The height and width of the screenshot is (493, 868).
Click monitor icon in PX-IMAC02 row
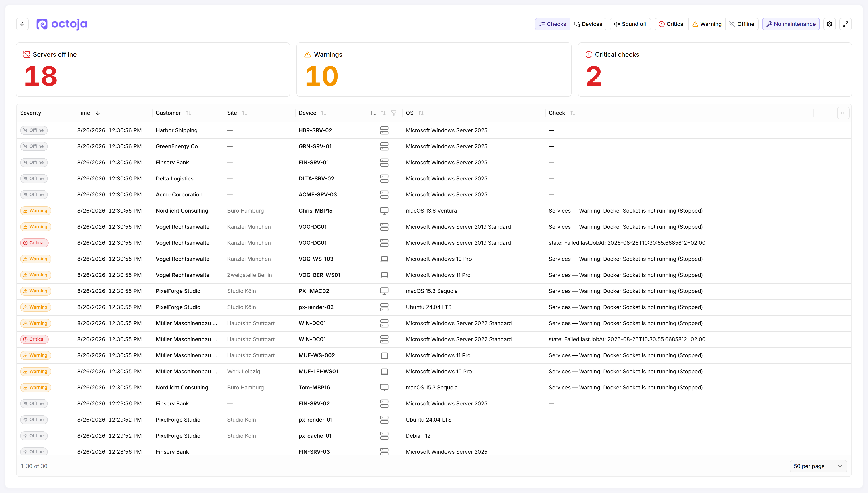click(x=384, y=291)
